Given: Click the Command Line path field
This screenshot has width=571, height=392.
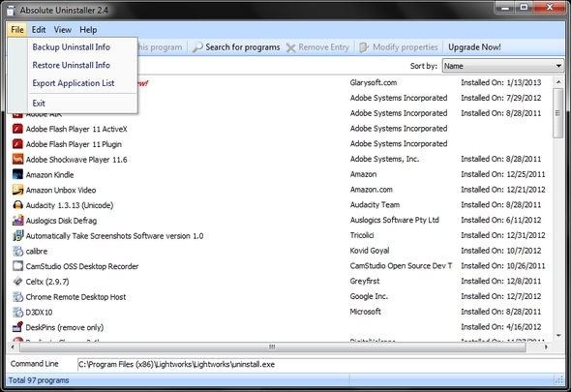Looking at the screenshot, I should click(320, 364).
